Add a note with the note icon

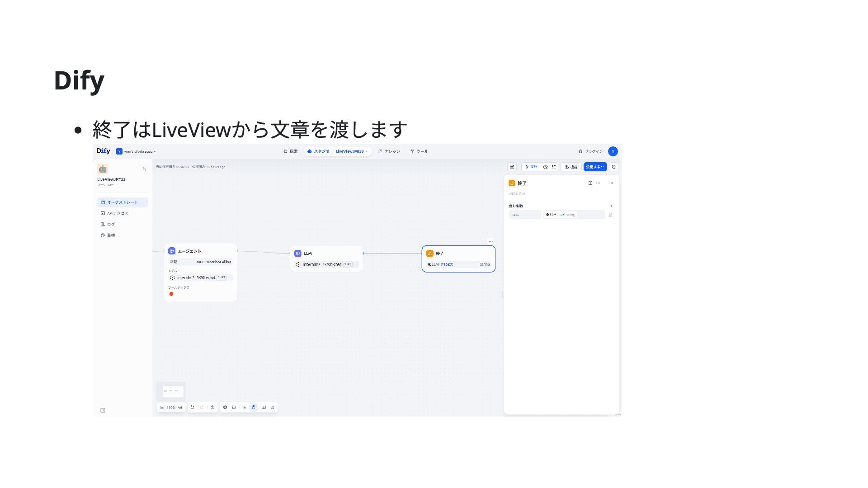point(234,407)
